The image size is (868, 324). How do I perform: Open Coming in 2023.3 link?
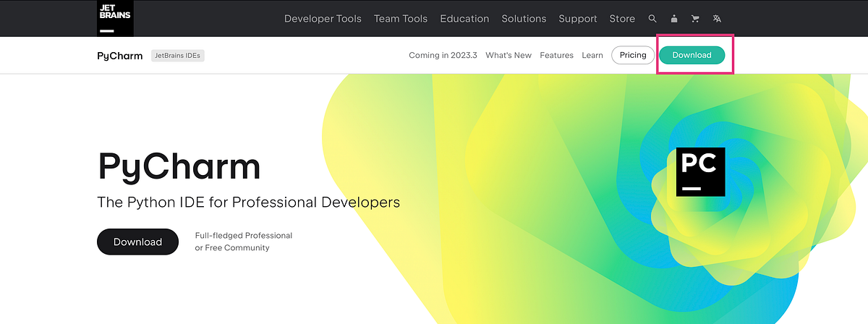tap(443, 56)
